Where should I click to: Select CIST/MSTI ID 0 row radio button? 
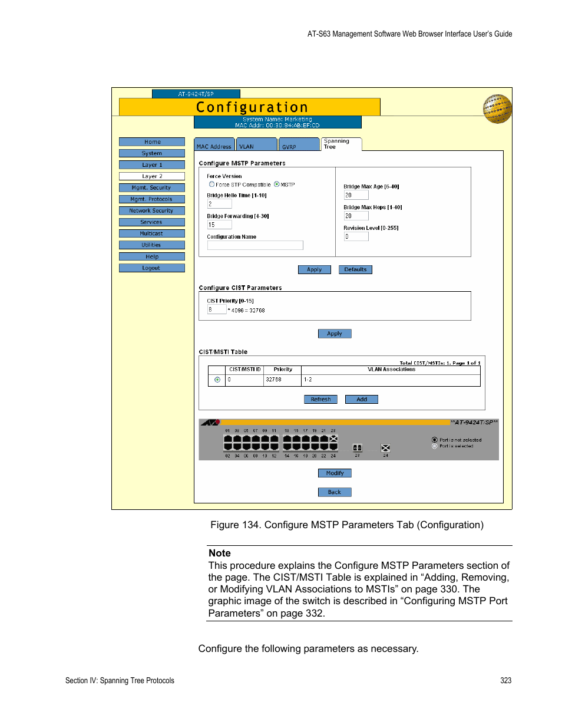[217, 380]
